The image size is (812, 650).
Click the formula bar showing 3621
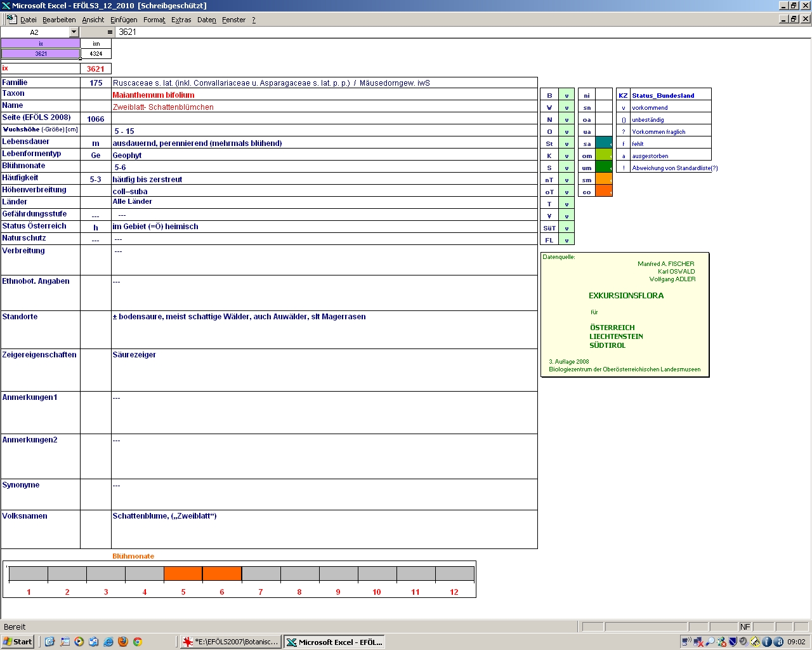[x=463, y=32]
